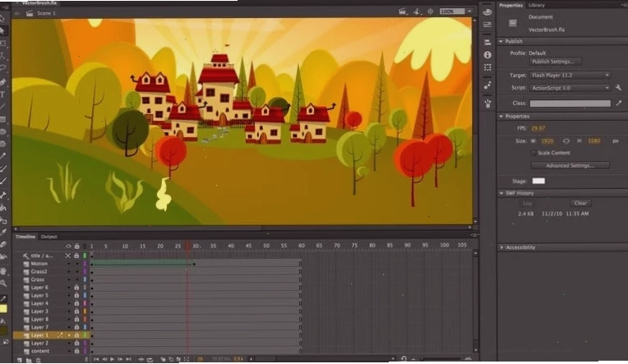Click the VectorBrush.fla document tab
The image size is (628, 364).
tap(39, 2)
